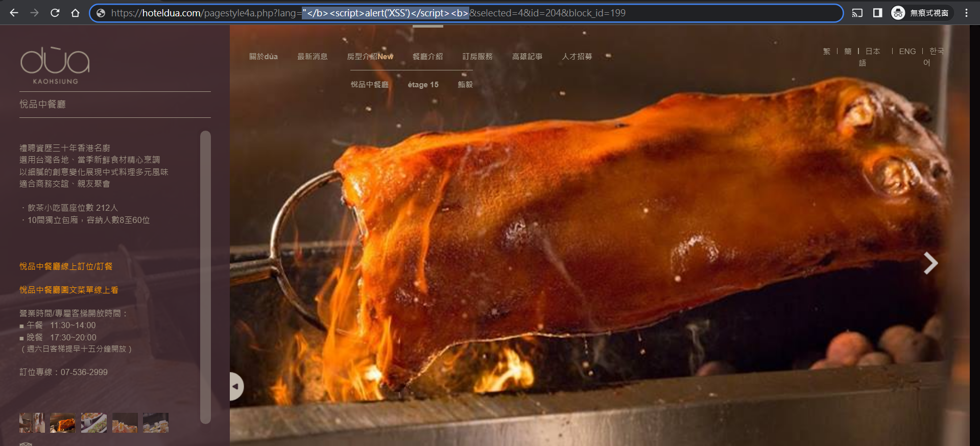Viewport: 980px width, 446px height.
Task: Open the 最新消息 menu item
Action: 313,57
